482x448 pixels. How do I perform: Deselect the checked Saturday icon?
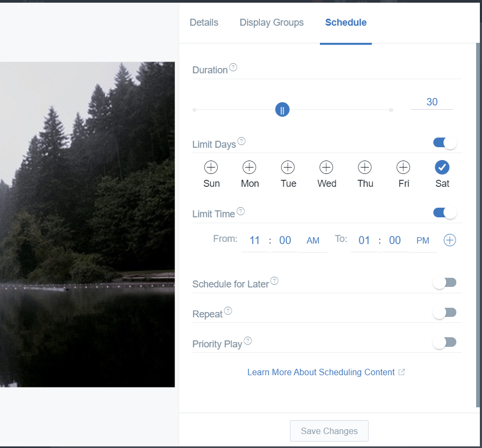coord(442,167)
